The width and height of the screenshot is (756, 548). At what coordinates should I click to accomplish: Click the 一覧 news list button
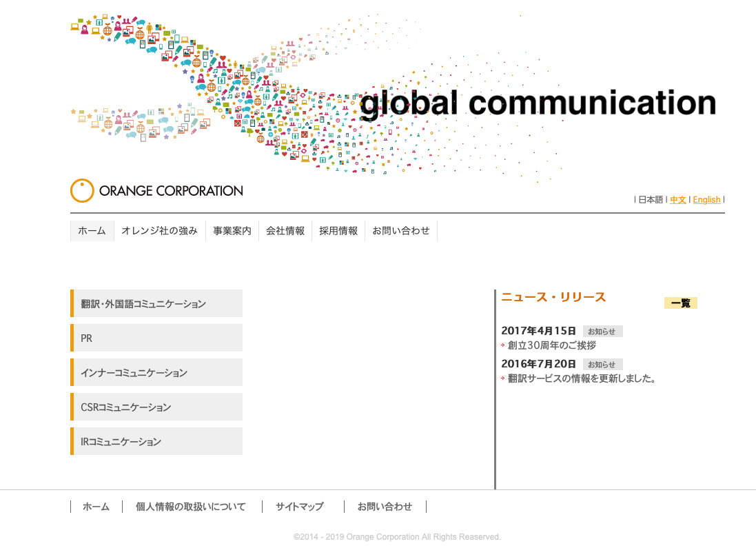tap(681, 303)
